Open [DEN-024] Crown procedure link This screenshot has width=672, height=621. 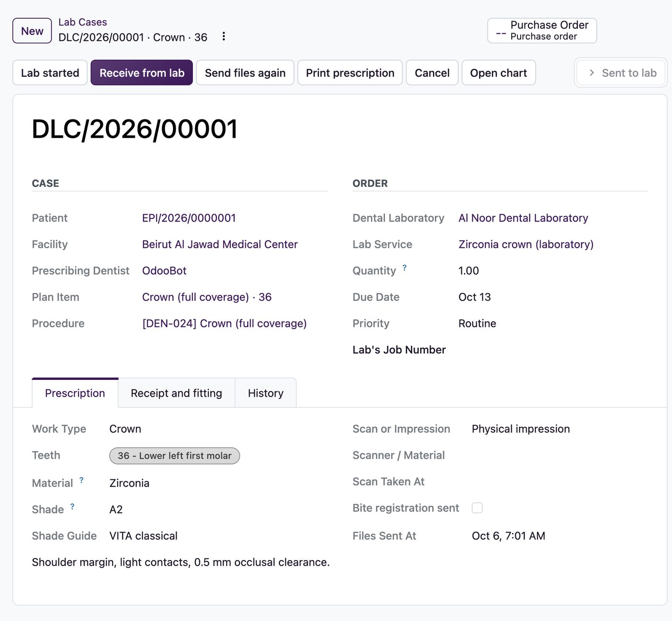point(224,324)
